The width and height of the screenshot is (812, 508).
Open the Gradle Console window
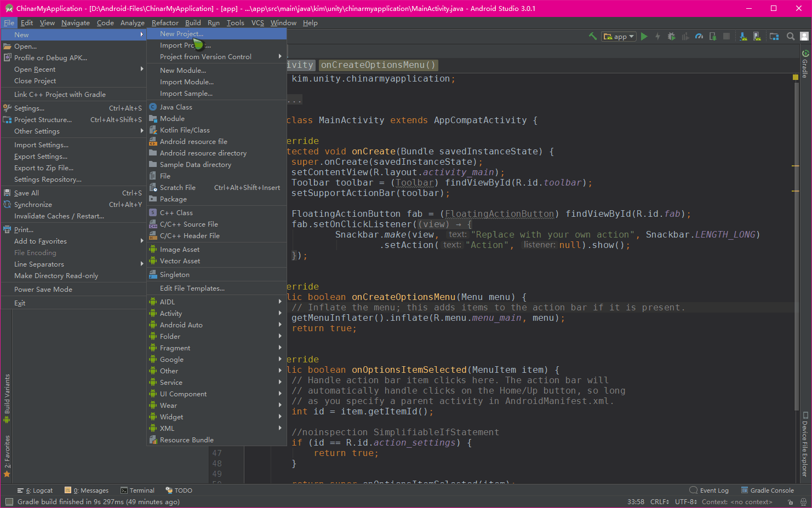pyautogui.click(x=768, y=490)
